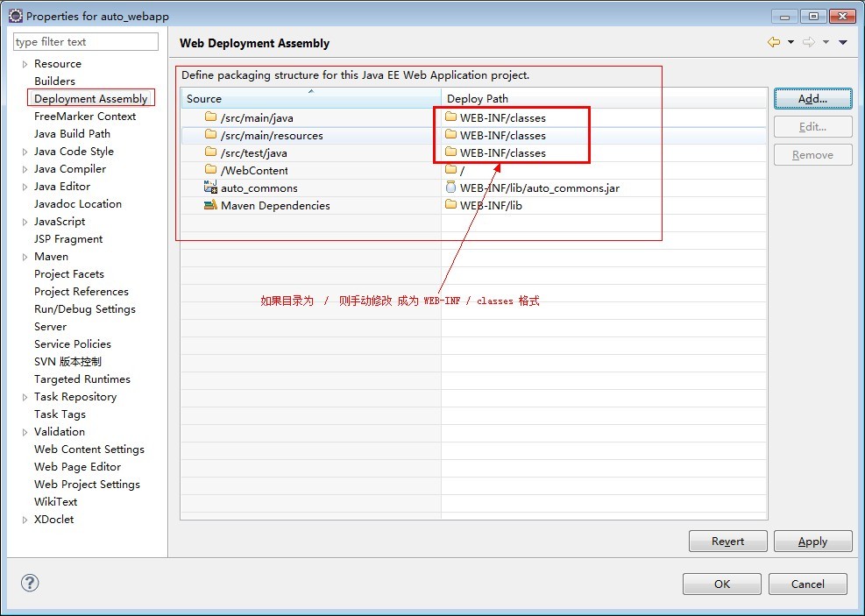
Task: Open Web Content Settings
Action: point(89,450)
